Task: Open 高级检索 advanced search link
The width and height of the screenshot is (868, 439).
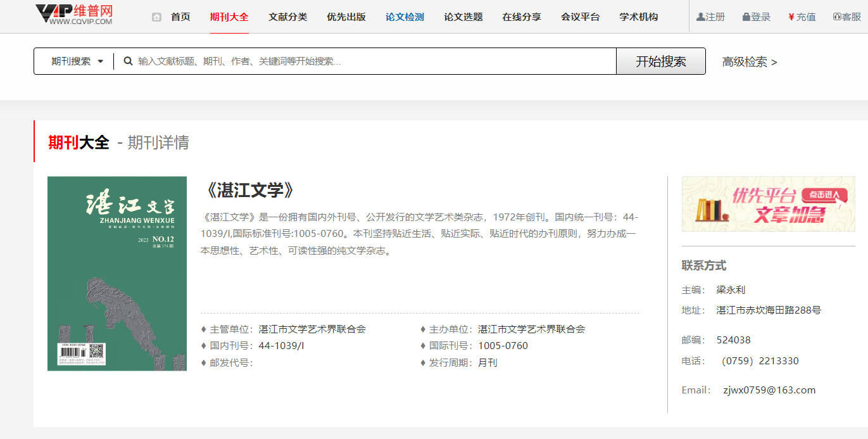Action: click(x=750, y=62)
